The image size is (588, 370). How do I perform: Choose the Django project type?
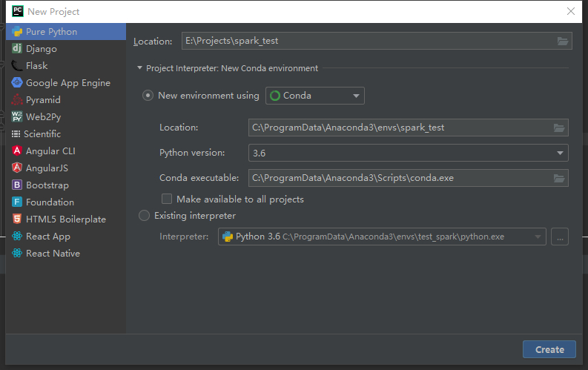tap(66, 49)
